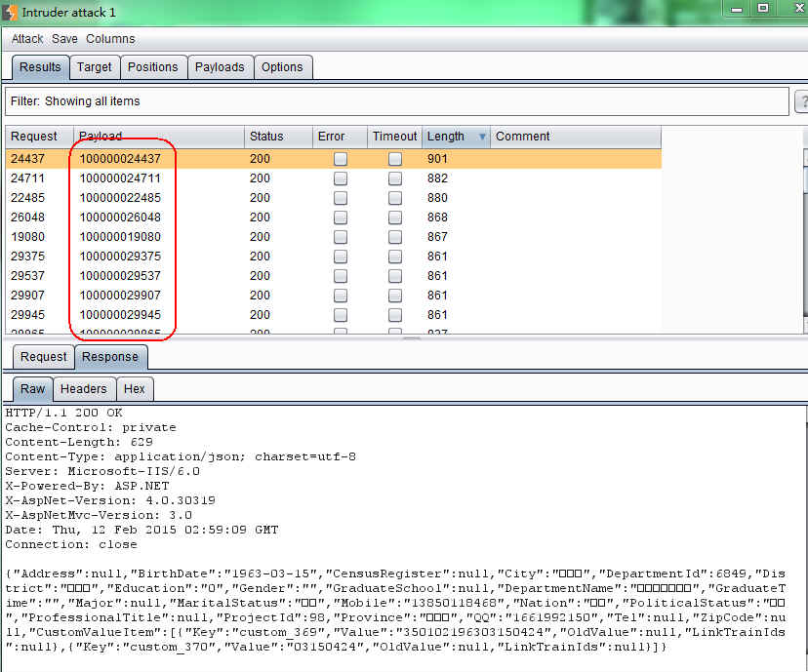Toggle Timeout checkbox for request 26048
Viewport: 808px width, 672px height.
(x=395, y=217)
